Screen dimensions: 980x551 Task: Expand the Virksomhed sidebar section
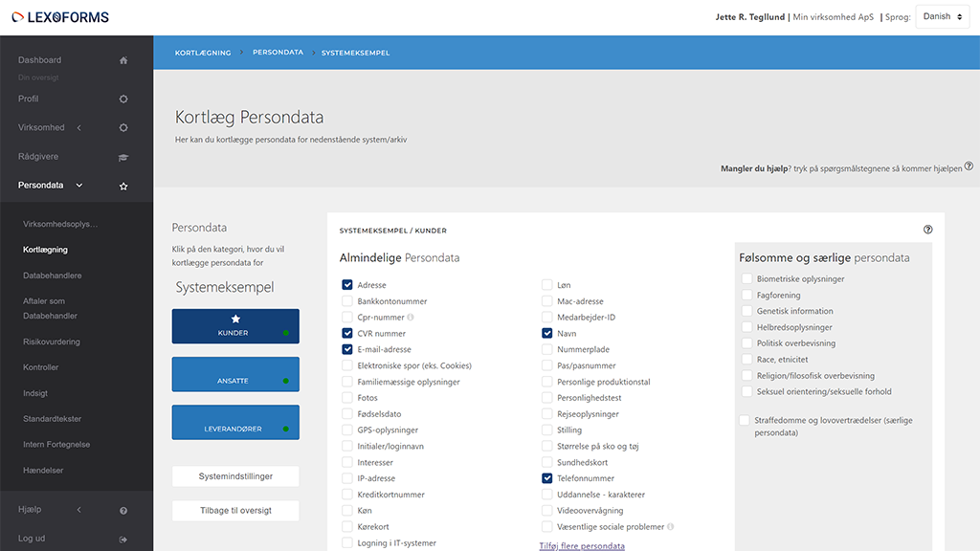pyautogui.click(x=79, y=126)
